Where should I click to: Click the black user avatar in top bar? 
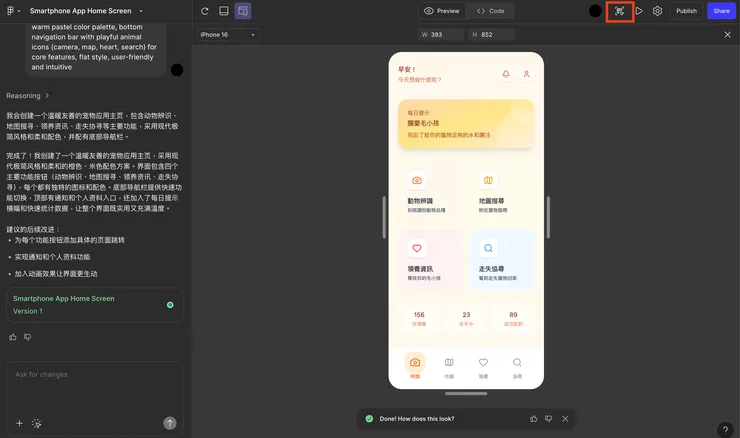click(x=595, y=11)
